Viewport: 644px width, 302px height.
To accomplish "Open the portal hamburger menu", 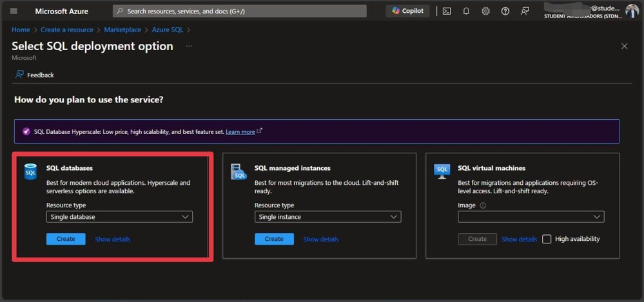I will [x=14, y=11].
